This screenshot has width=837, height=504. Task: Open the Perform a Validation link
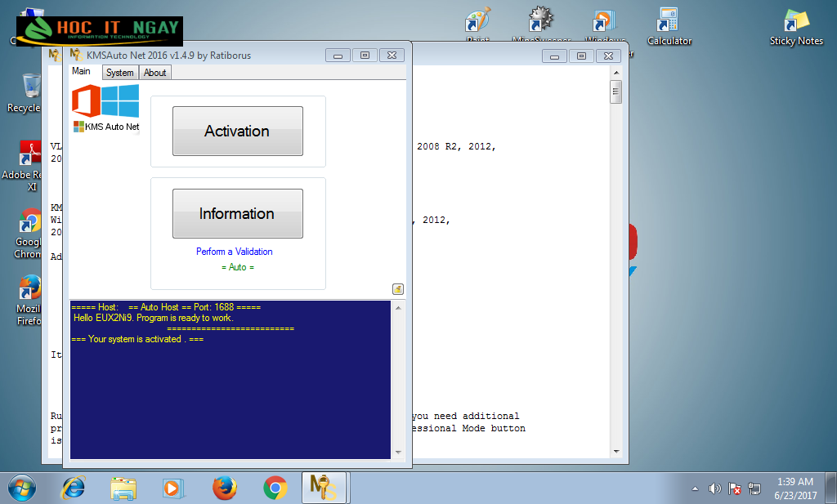235,252
